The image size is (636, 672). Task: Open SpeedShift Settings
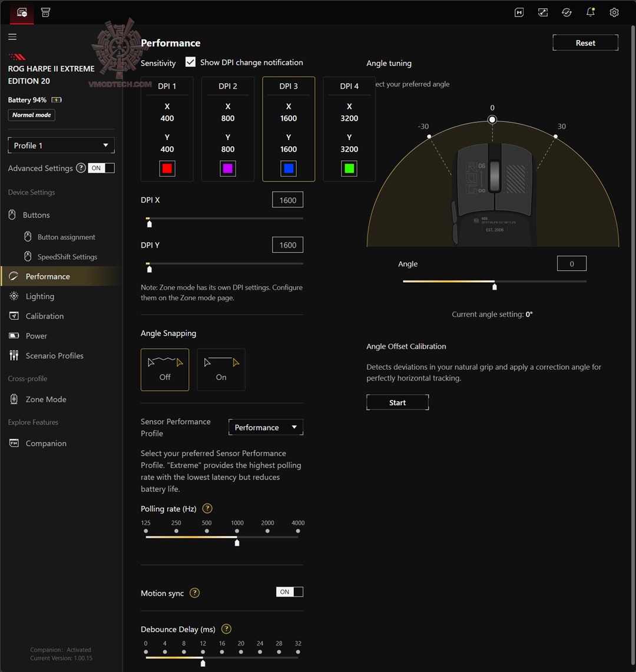(61, 257)
